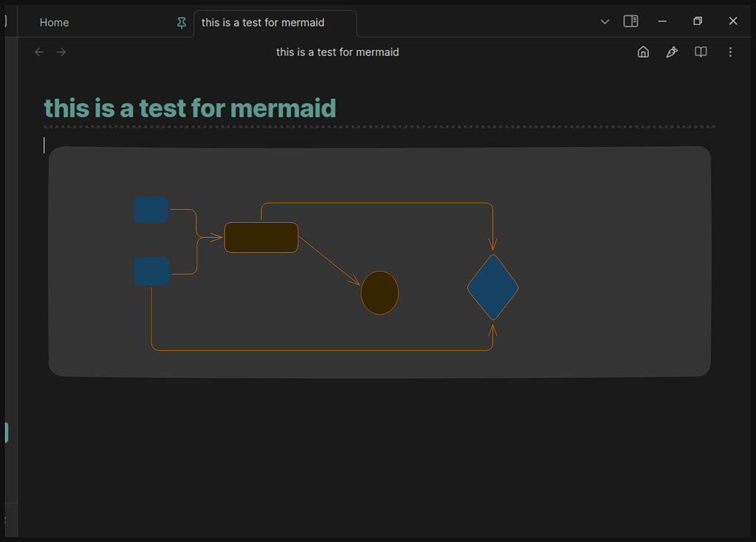Click the three-dot more options icon

730,52
